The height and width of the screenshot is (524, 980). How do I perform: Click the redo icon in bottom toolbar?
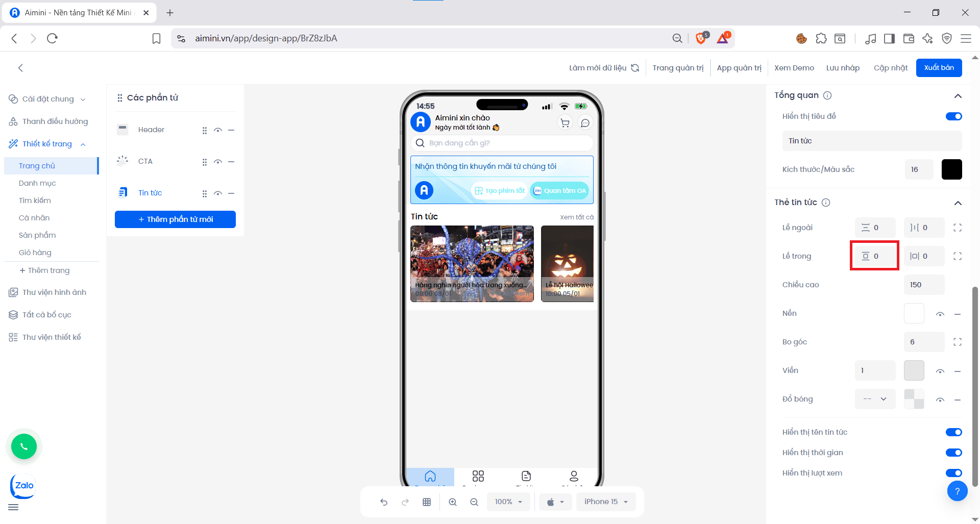tap(405, 502)
